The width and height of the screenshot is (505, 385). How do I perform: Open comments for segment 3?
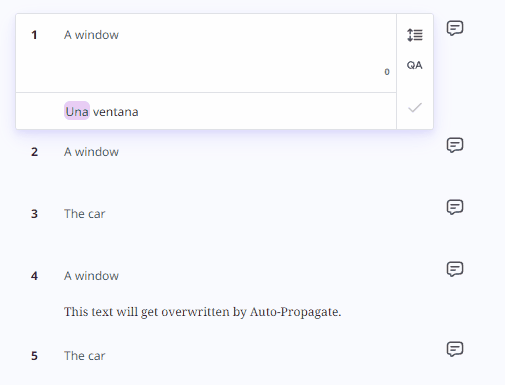[455, 207]
